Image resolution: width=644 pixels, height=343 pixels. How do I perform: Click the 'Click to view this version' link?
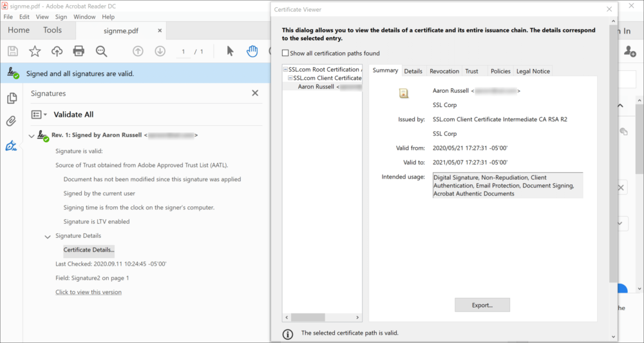point(88,292)
